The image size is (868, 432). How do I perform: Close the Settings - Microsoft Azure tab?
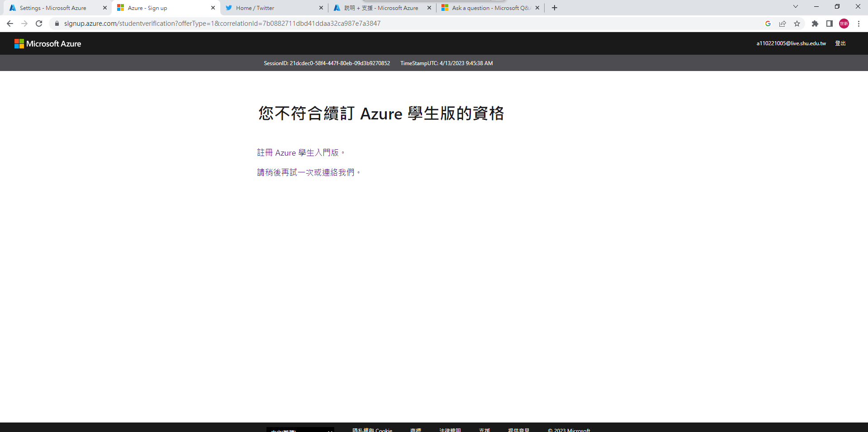(105, 8)
